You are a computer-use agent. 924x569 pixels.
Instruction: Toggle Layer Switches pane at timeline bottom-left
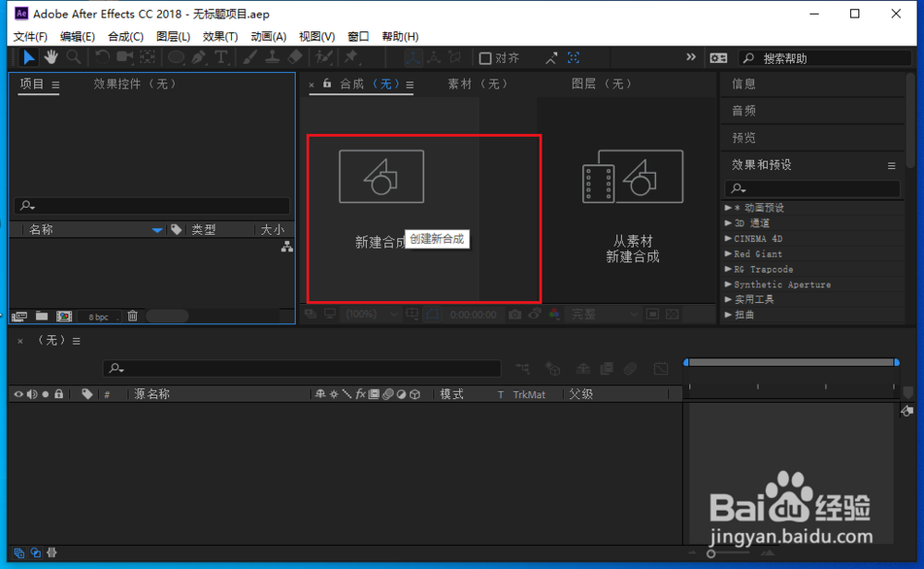(x=18, y=552)
